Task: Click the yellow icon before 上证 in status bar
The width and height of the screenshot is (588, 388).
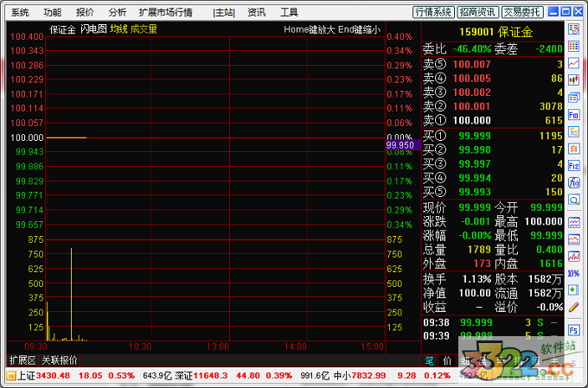Action: 11,375
